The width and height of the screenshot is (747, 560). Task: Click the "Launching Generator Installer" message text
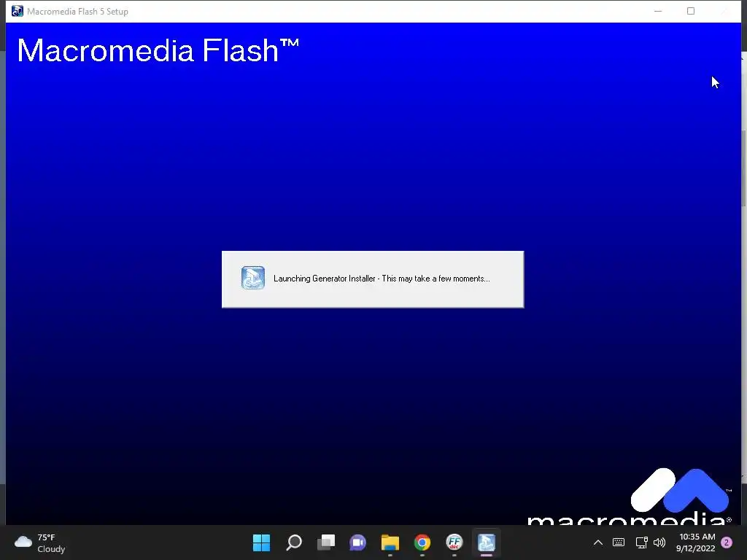(382, 279)
